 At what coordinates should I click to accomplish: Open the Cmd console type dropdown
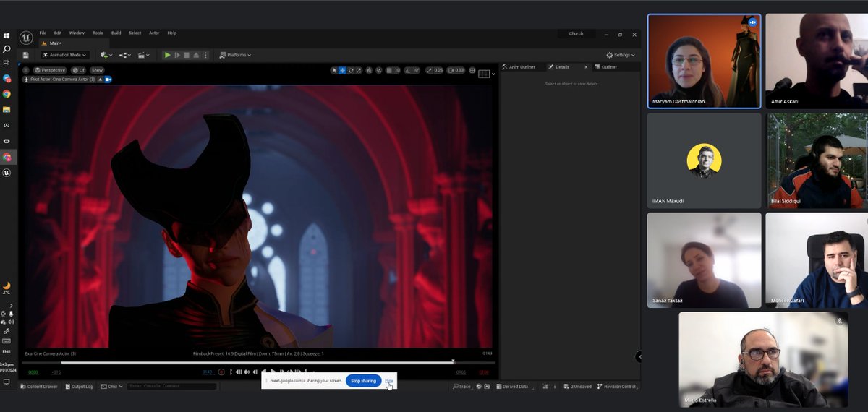tap(112, 387)
